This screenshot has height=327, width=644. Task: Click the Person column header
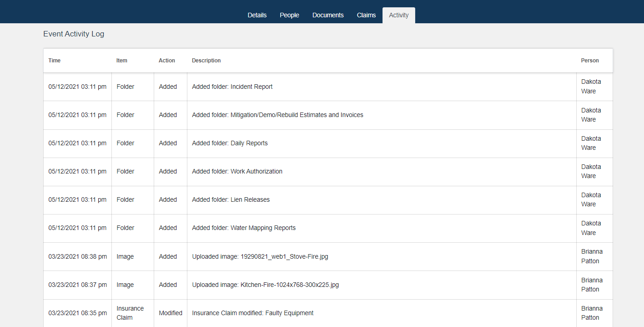click(x=590, y=61)
